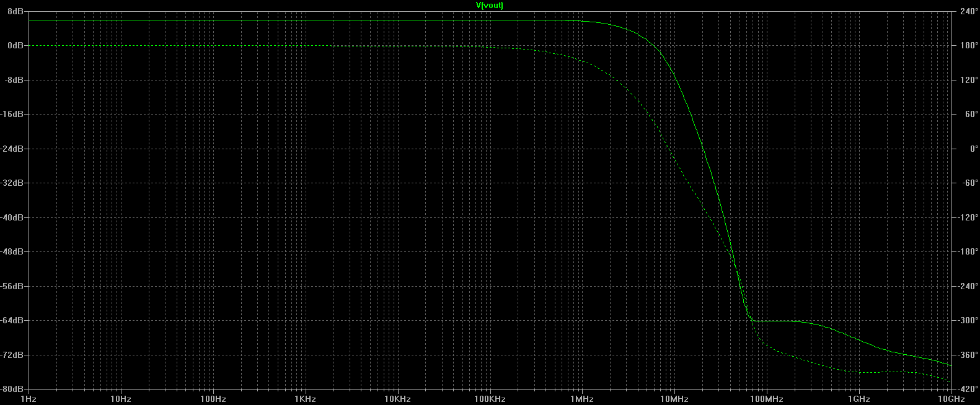Click the 10MHz frequency axis label

[674, 399]
